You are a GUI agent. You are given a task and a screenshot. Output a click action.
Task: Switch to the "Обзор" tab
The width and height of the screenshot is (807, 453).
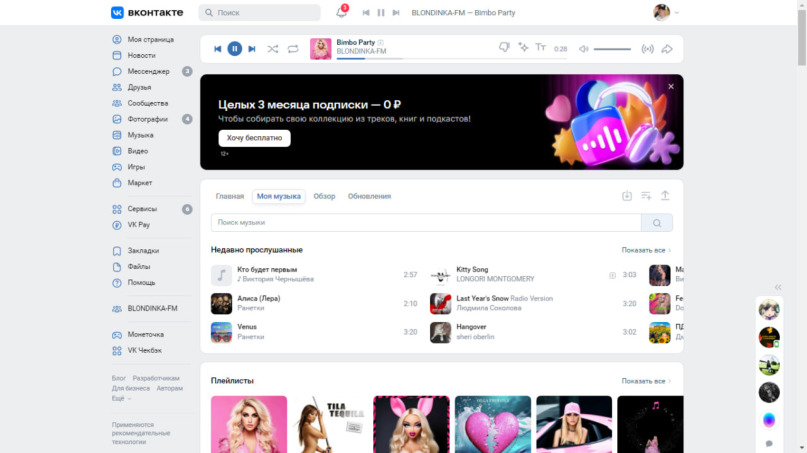tap(324, 196)
